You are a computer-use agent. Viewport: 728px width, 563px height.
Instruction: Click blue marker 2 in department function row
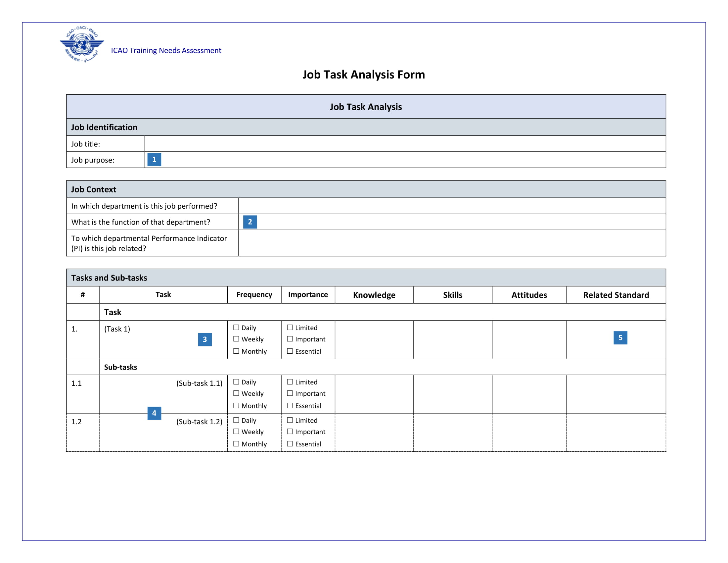click(x=251, y=222)
